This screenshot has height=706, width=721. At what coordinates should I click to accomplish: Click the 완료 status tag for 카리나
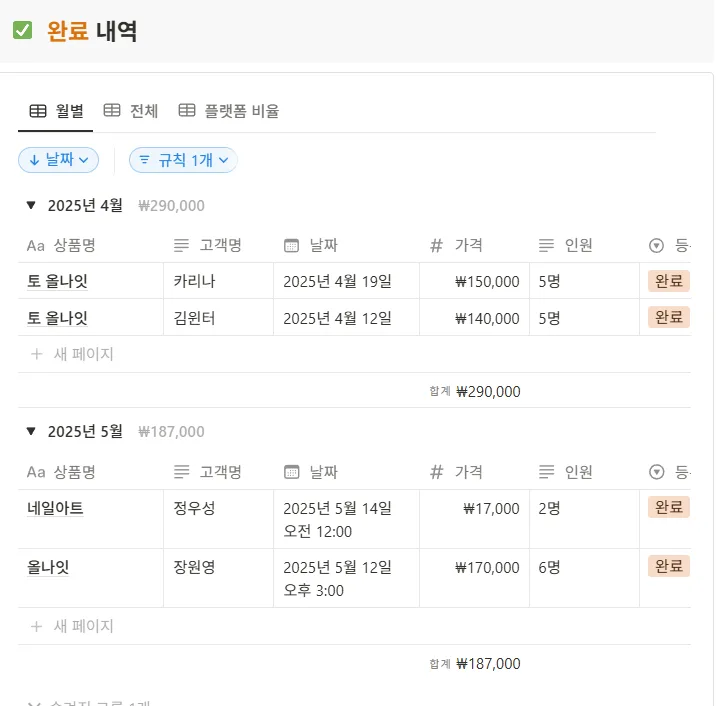pyautogui.click(x=668, y=281)
